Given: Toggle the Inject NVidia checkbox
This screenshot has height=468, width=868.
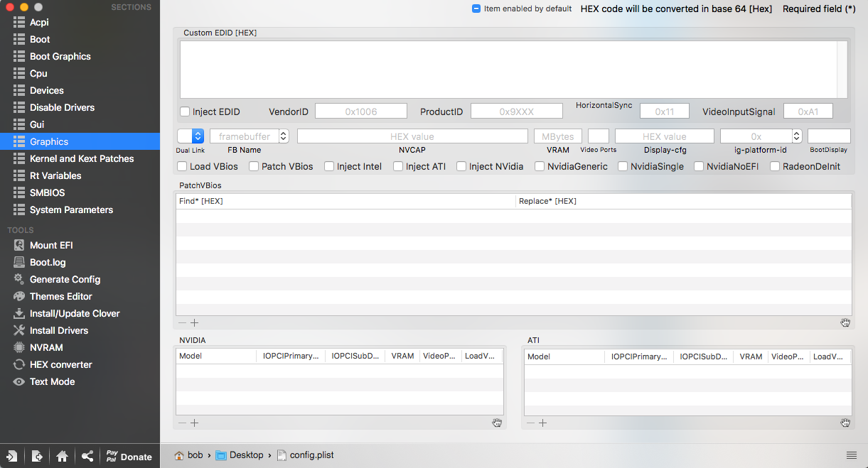Looking at the screenshot, I should [x=461, y=166].
